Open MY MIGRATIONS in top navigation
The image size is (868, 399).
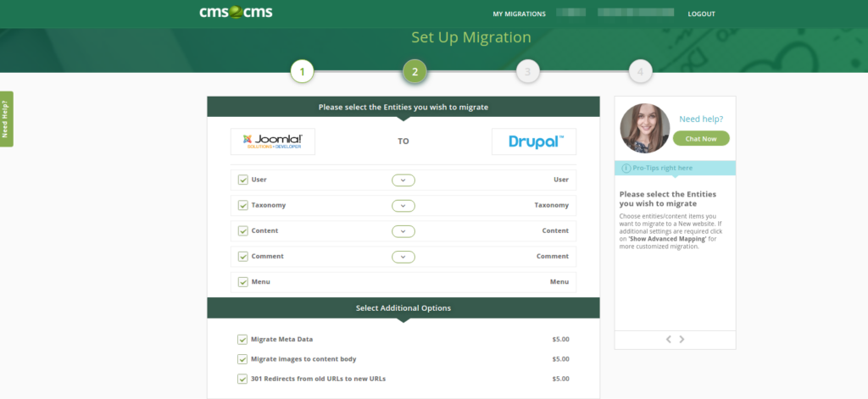(520, 14)
